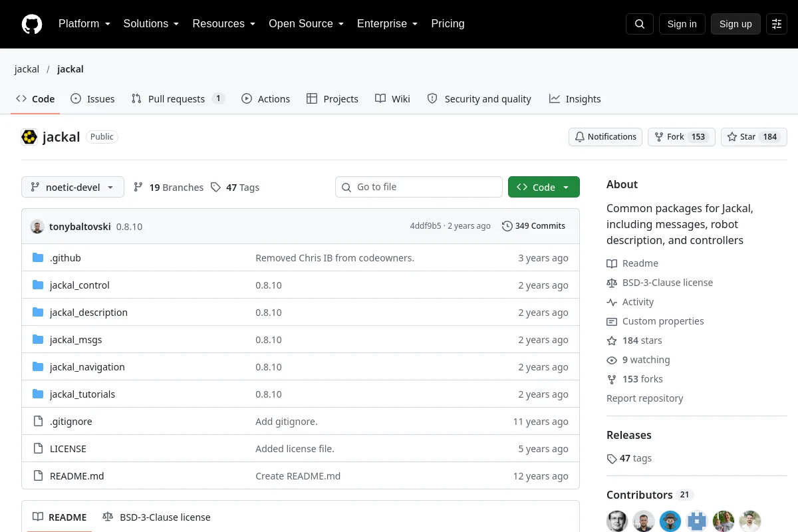The image size is (798, 532).
Task: Select the BSD-3-Clause license tab
Action: coord(156,517)
